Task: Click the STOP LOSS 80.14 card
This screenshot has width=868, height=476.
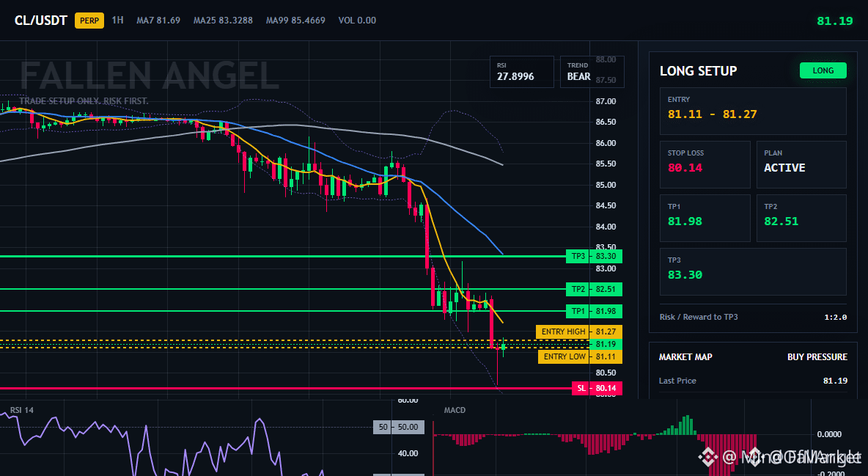Action: 705,164
